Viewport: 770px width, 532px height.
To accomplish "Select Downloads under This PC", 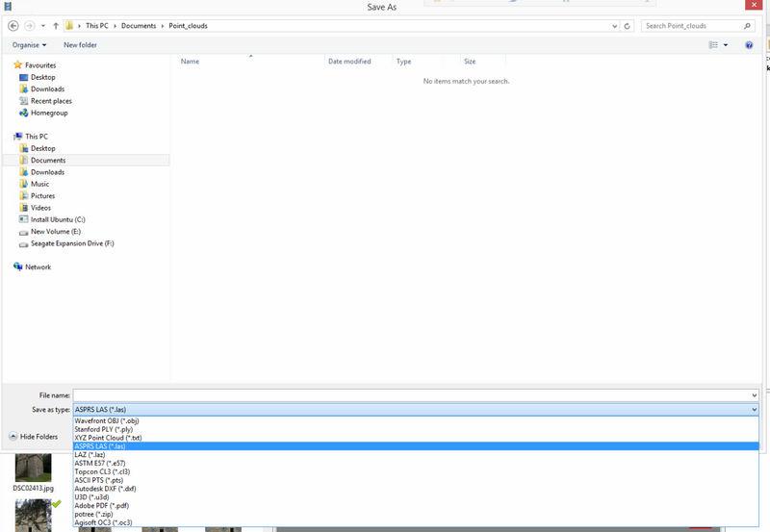I will click(x=42, y=172).
